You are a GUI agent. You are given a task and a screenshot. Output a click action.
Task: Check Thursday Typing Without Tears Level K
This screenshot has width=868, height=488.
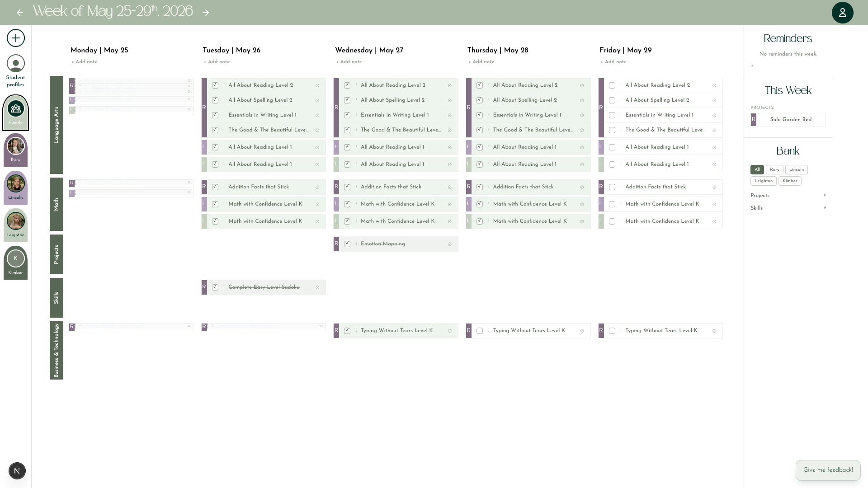(x=480, y=331)
